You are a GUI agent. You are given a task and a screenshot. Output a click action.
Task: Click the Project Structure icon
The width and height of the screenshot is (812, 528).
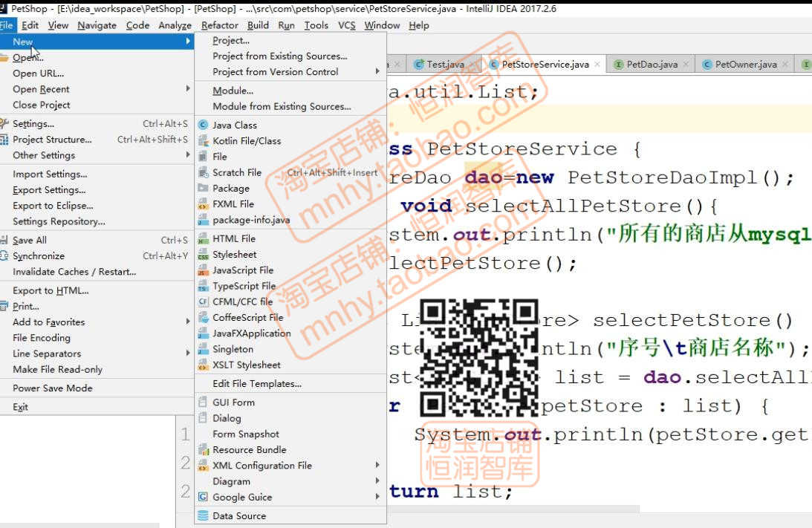(4, 140)
